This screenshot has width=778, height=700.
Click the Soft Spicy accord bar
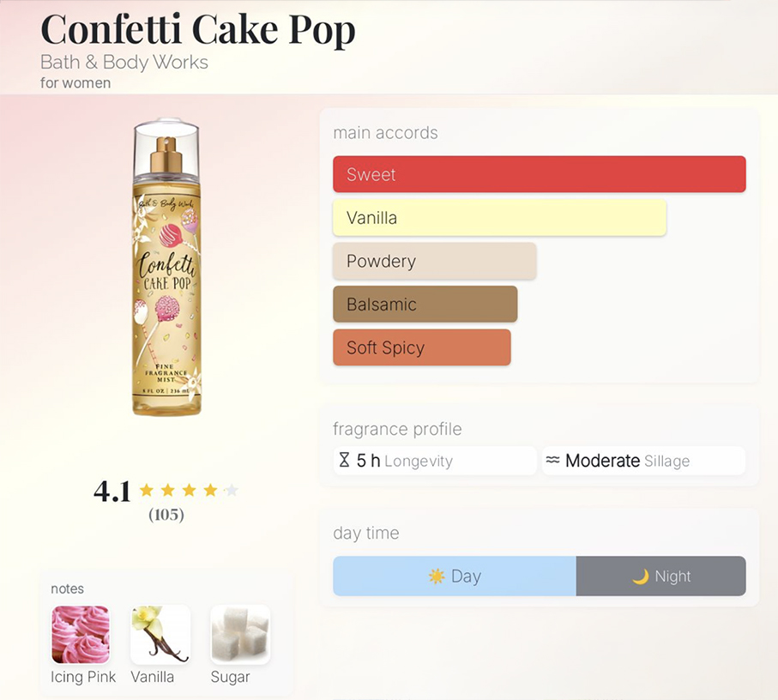(x=422, y=347)
